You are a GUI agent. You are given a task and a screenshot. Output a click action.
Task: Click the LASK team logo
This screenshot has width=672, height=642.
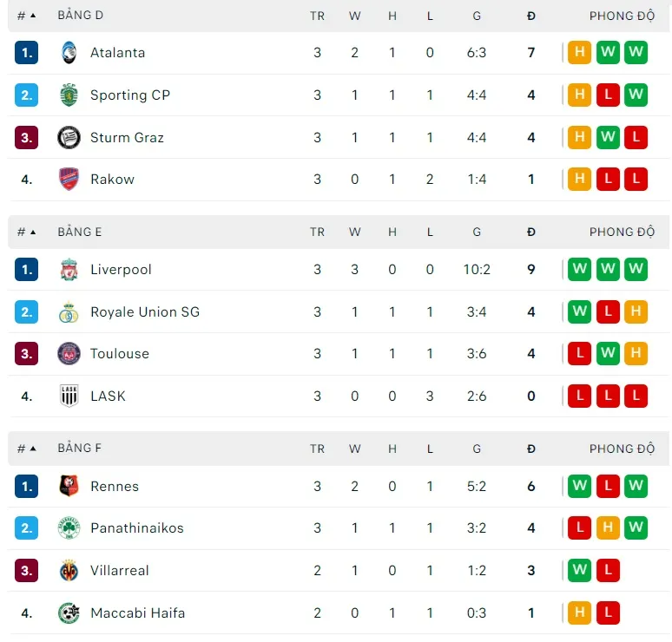click(69, 396)
